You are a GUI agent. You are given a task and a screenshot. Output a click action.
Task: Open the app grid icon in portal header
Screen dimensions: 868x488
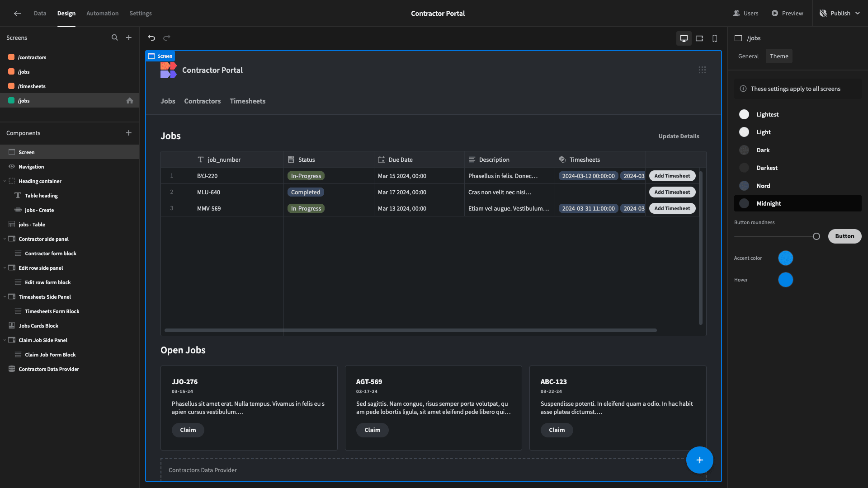click(x=702, y=70)
